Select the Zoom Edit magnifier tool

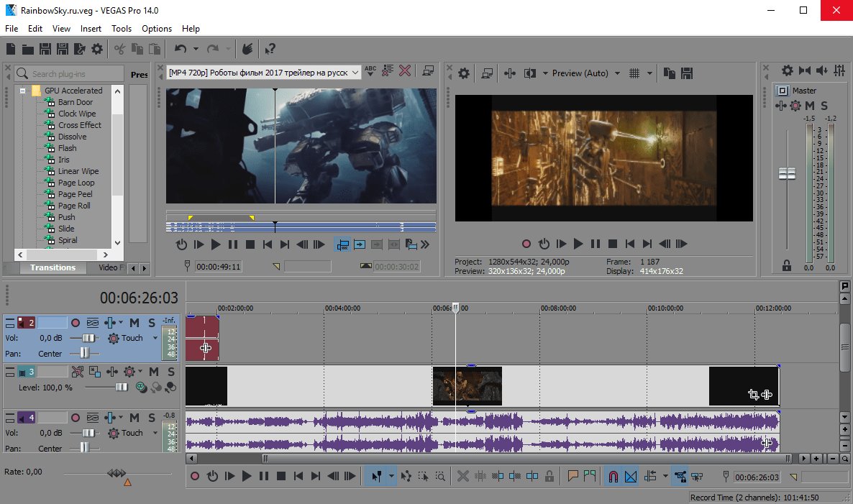[439, 476]
